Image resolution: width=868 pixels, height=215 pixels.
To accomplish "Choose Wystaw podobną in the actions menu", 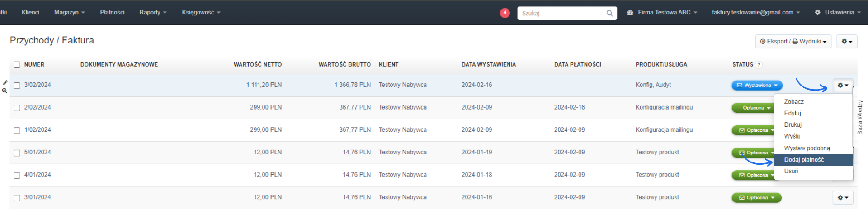I will tap(807, 148).
